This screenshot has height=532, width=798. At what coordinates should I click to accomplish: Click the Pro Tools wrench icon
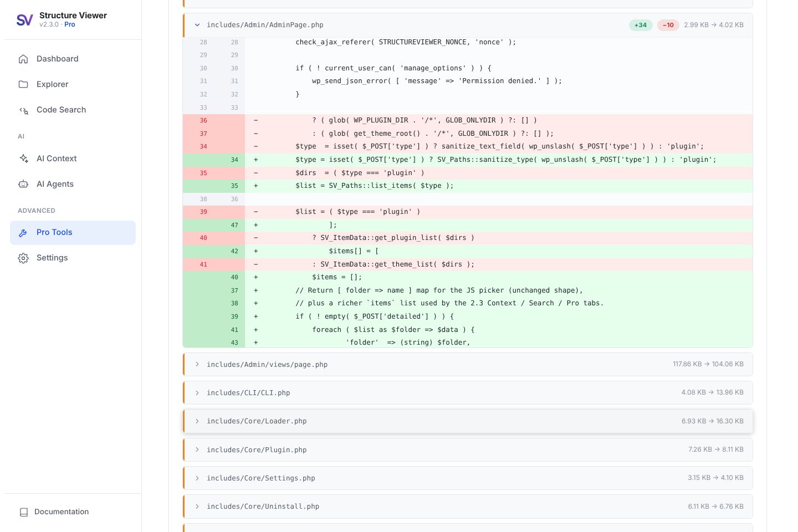23,233
